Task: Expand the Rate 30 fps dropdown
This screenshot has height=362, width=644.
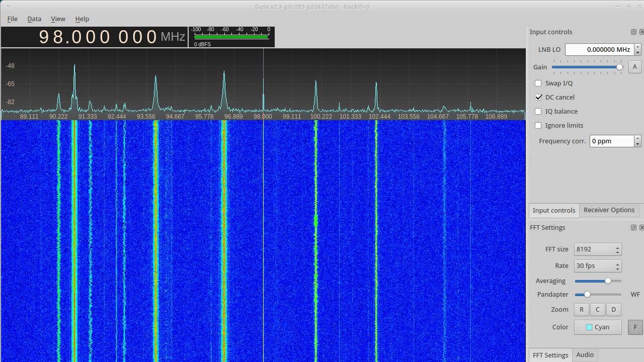Action: tap(598, 266)
